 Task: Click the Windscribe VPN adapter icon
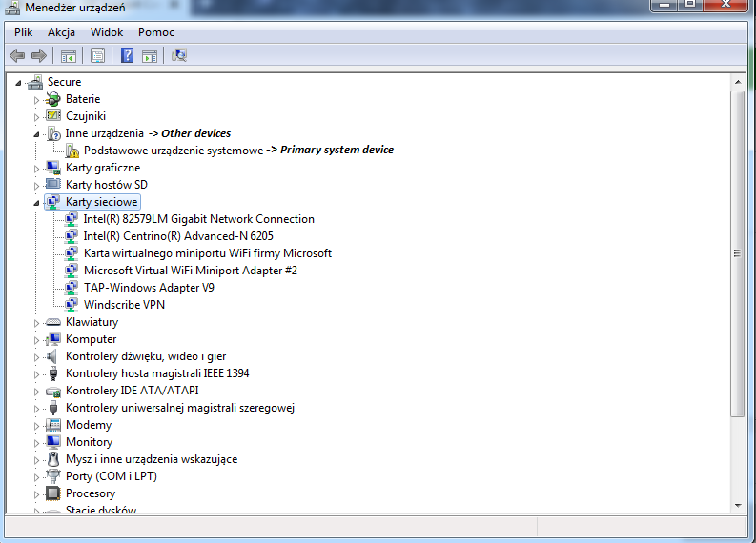tap(72, 305)
